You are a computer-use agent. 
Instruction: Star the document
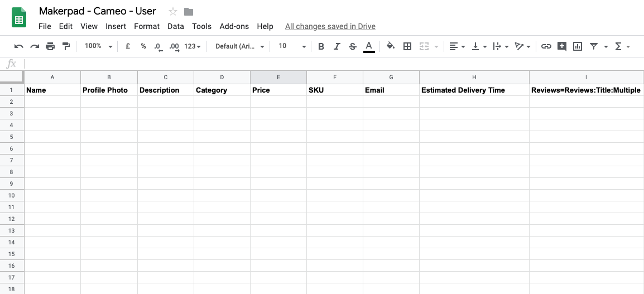[x=173, y=12]
